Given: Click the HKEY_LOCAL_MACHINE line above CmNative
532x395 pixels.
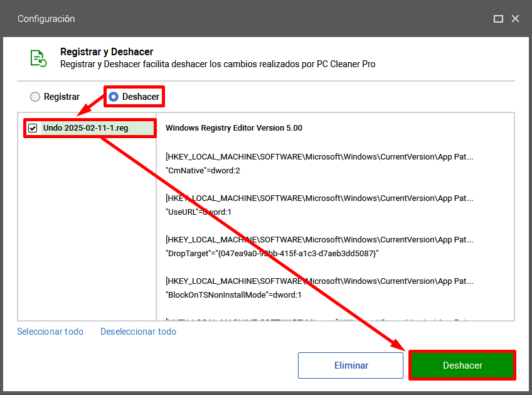Looking at the screenshot, I should click(319, 157).
